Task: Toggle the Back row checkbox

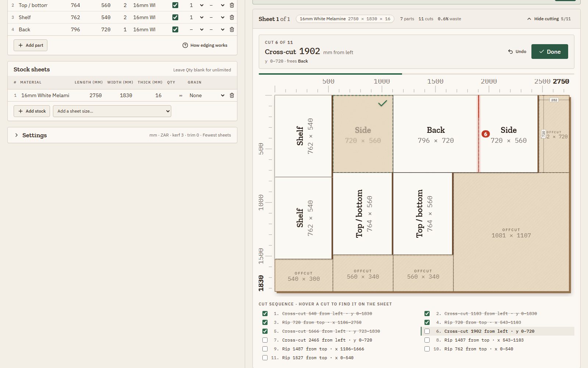Action: tap(175, 29)
